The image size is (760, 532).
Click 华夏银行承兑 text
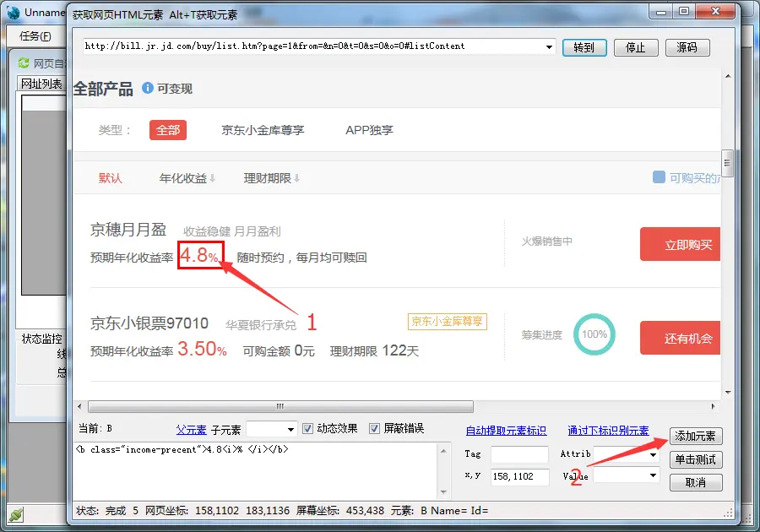pos(261,324)
